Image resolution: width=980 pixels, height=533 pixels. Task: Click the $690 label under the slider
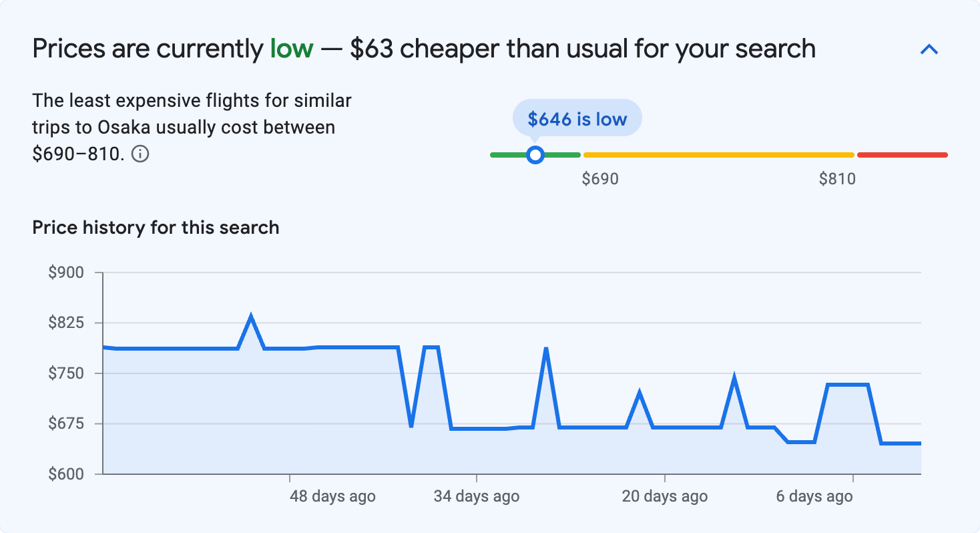pyautogui.click(x=600, y=178)
